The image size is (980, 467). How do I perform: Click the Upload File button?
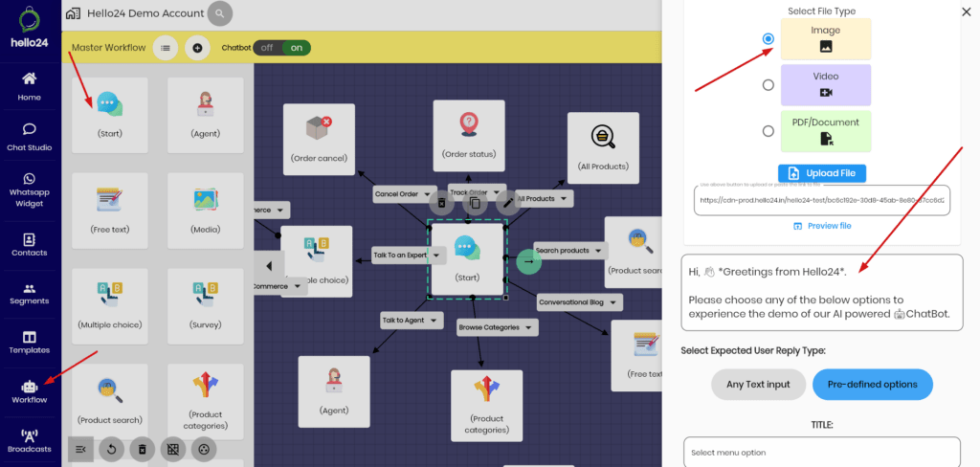tap(822, 173)
